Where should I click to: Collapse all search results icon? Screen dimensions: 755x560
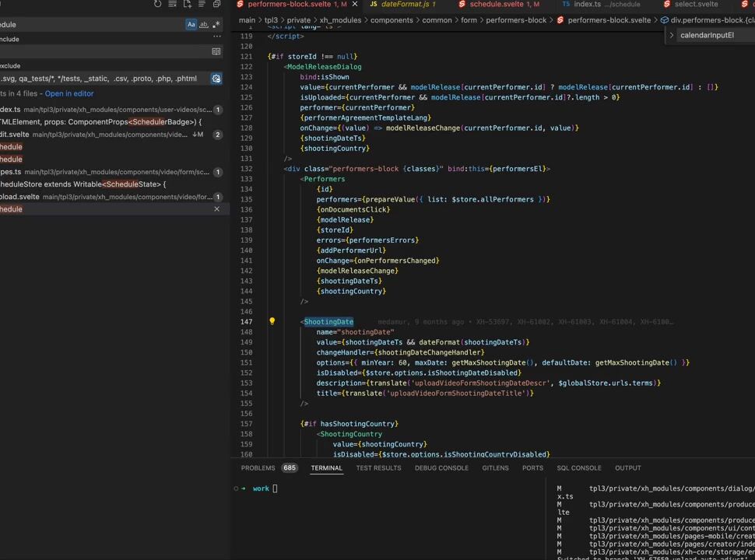[216, 4]
